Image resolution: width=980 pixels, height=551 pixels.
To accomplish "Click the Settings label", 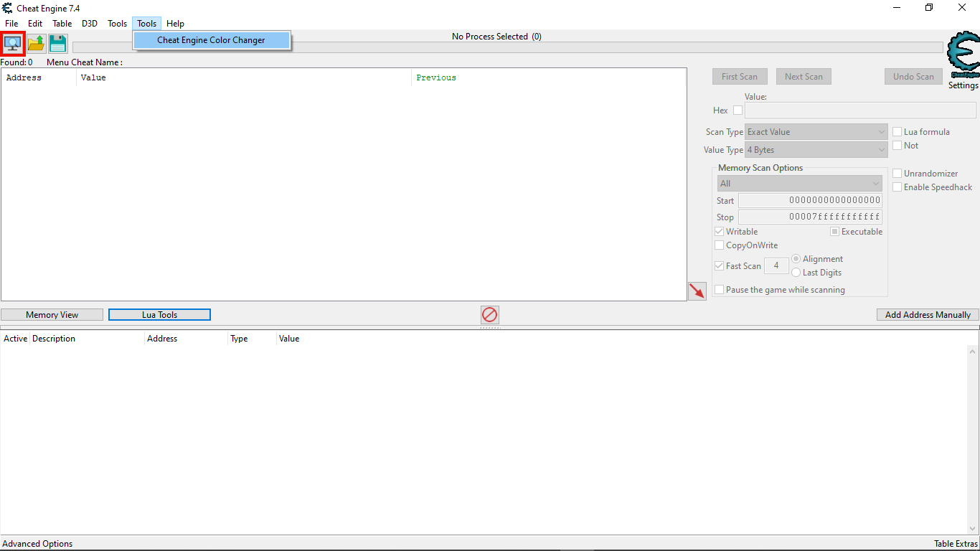I will 963,85.
